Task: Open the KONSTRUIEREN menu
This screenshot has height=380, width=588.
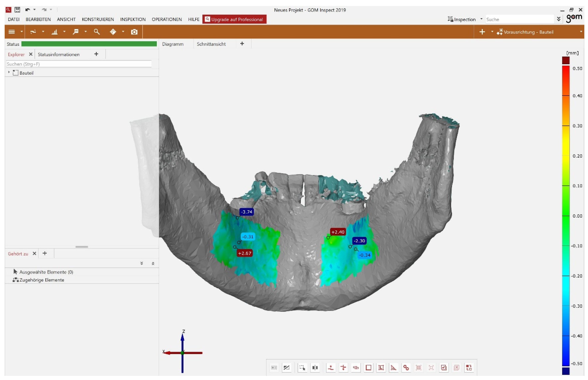Action: pos(98,19)
